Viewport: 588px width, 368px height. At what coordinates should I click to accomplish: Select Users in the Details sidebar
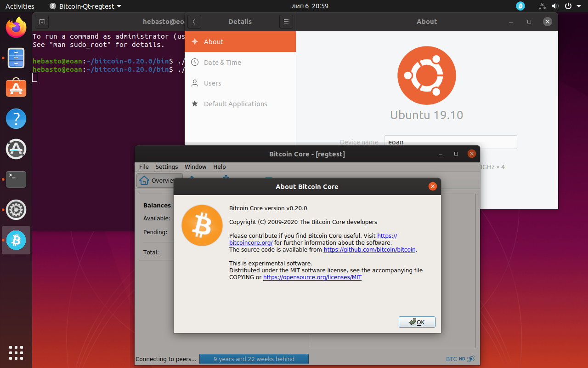pyautogui.click(x=240, y=83)
